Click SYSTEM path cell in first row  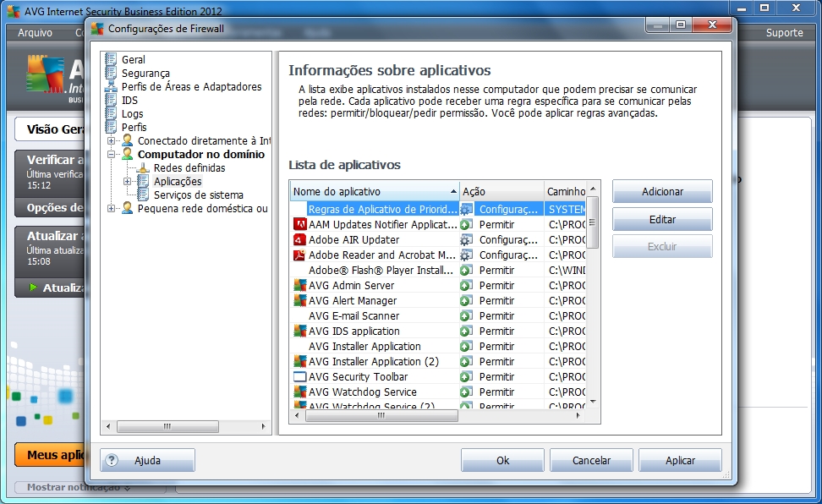(566, 209)
